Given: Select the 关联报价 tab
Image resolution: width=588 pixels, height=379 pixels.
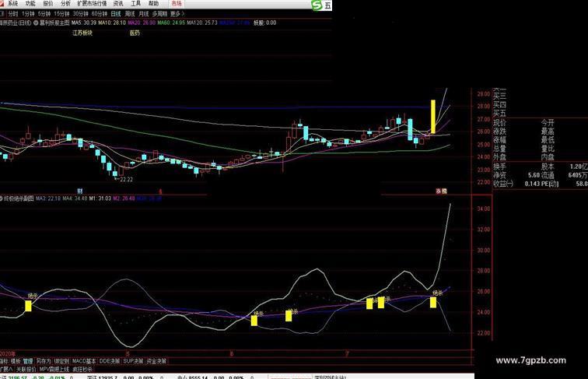Looking at the screenshot, I should point(26,369).
